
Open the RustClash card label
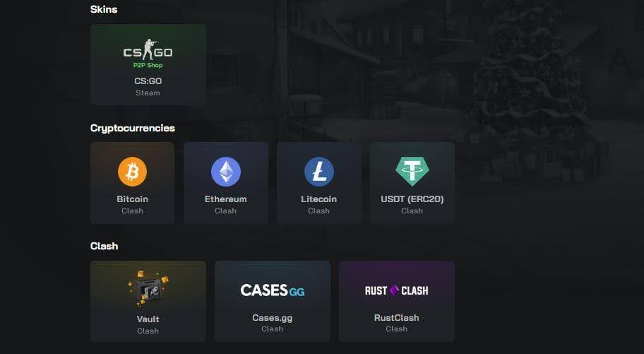pyautogui.click(x=396, y=318)
